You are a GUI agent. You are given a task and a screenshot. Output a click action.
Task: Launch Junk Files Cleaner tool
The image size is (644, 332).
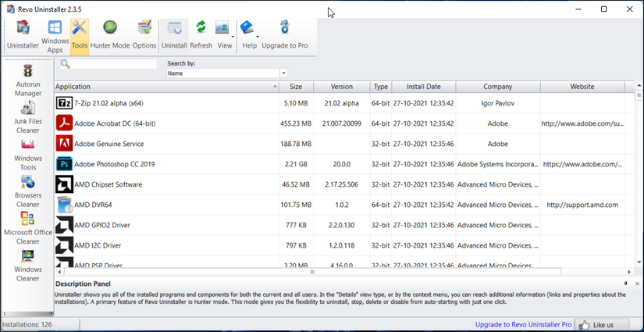[x=28, y=116]
